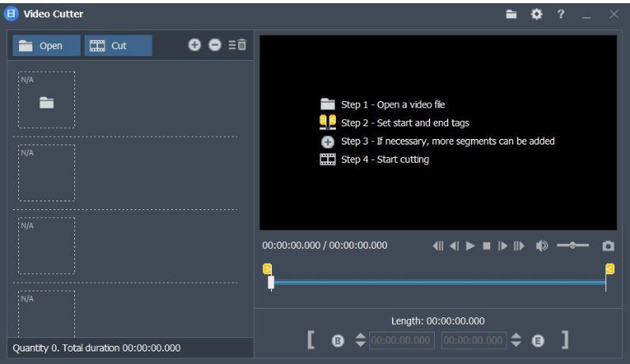The width and height of the screenshot is (630, 364).
Task: Go to beginning tag B button
Action: 338,341
